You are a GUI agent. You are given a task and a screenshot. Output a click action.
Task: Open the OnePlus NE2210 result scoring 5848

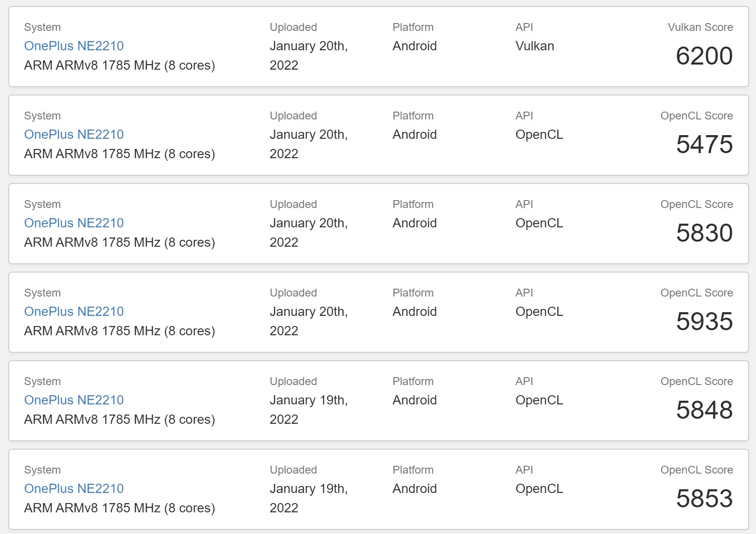pos(74,400)
